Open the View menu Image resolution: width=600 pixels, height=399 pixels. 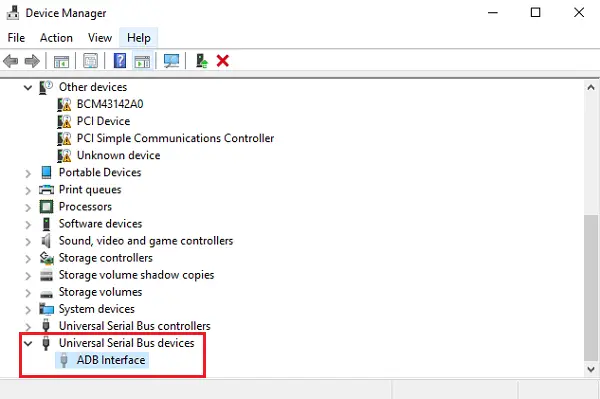click(x=100, y=38)
